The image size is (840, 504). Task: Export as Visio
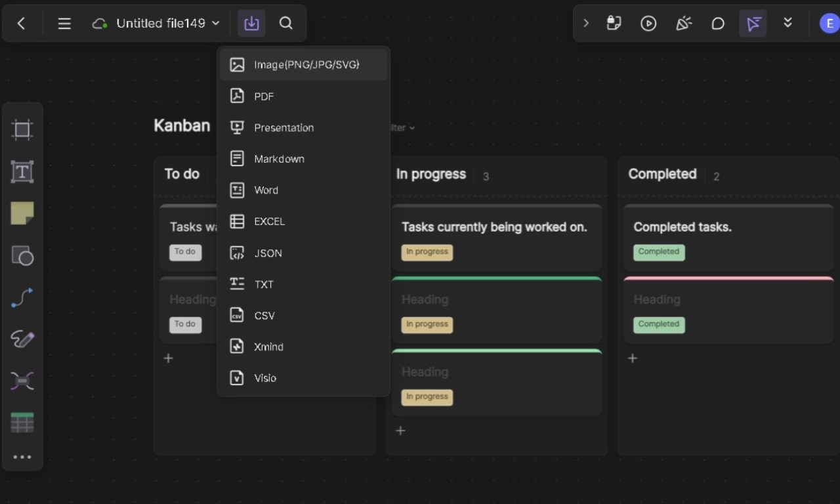pos(303,378)
